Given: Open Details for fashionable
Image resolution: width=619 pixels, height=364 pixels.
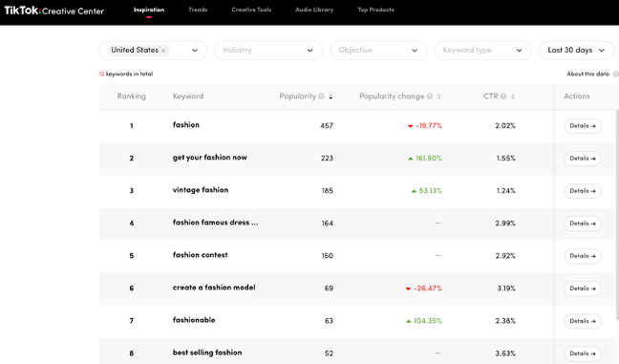Looking at the screenshot, I should [x=583, y=321].
